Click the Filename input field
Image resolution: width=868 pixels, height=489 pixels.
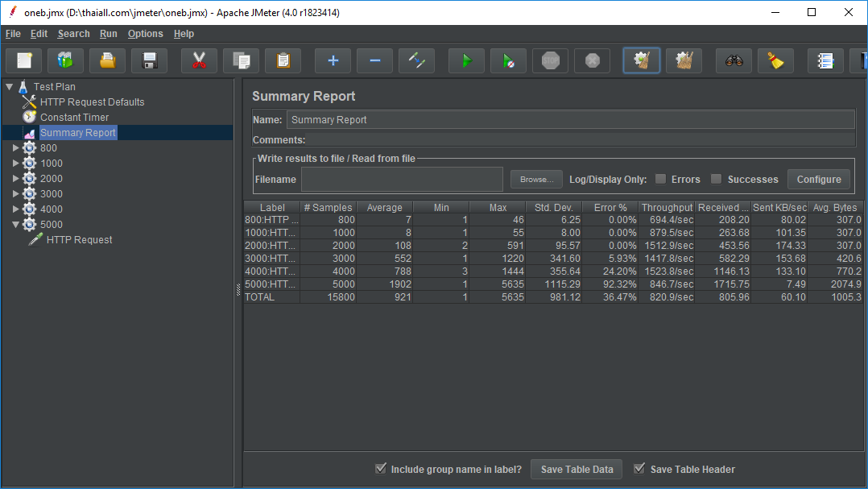[402, 179]
